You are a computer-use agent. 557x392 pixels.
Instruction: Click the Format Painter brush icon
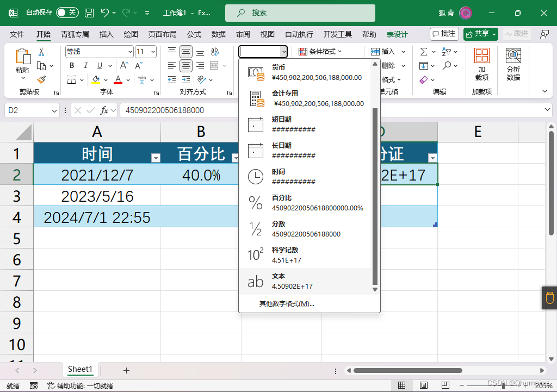coord(41,79)
